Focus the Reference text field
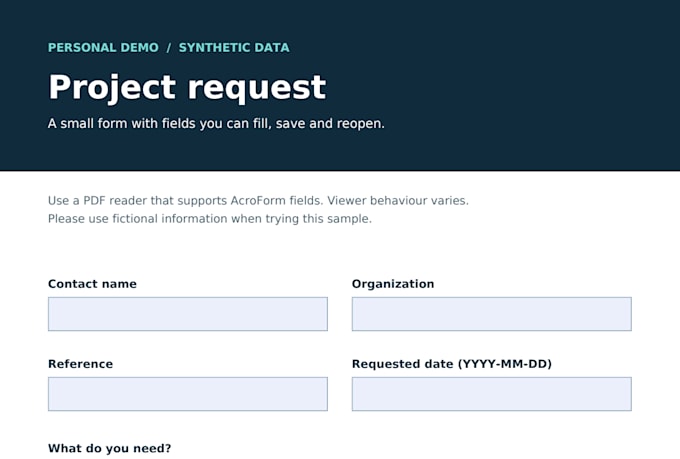The width and height of the screenshot is (680, 459). pyautogui.click(x=188, y=394)
